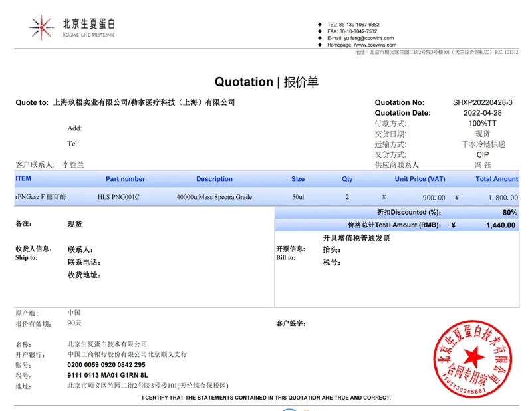Select tax number 9111 0113 MA01 G1RN 8L

(108, 375)
